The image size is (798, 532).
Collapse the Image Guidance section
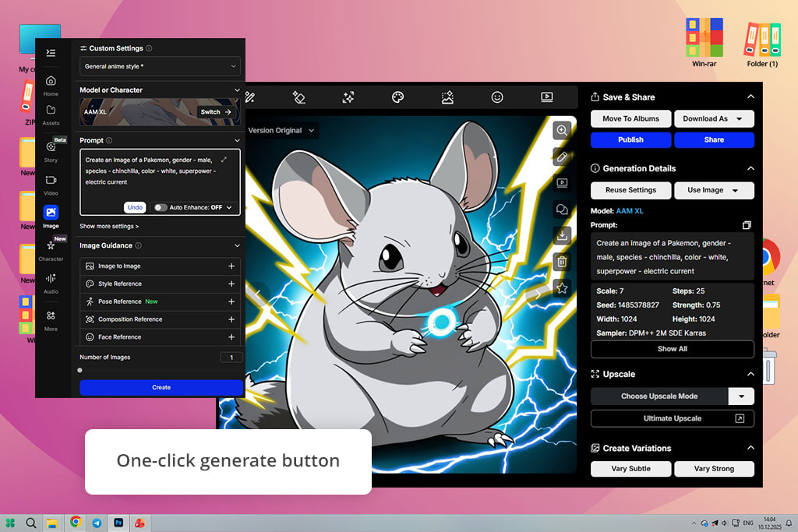[237, 245]
